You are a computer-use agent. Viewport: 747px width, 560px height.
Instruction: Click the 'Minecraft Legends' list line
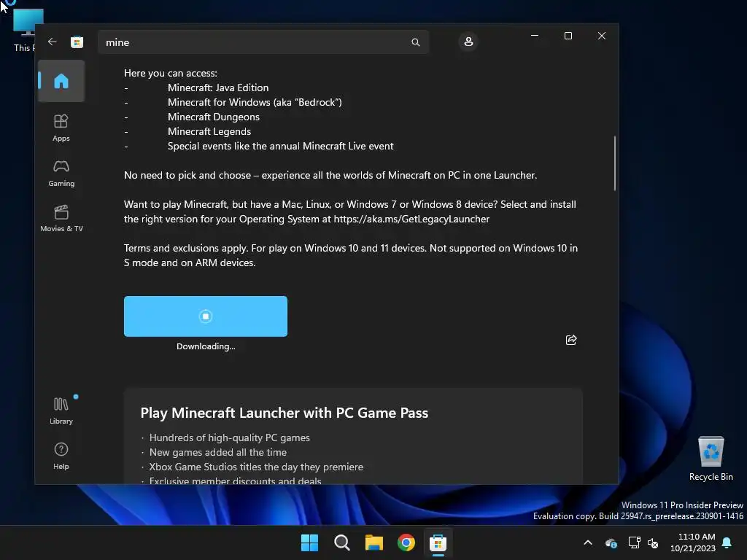tap(209, 131)
